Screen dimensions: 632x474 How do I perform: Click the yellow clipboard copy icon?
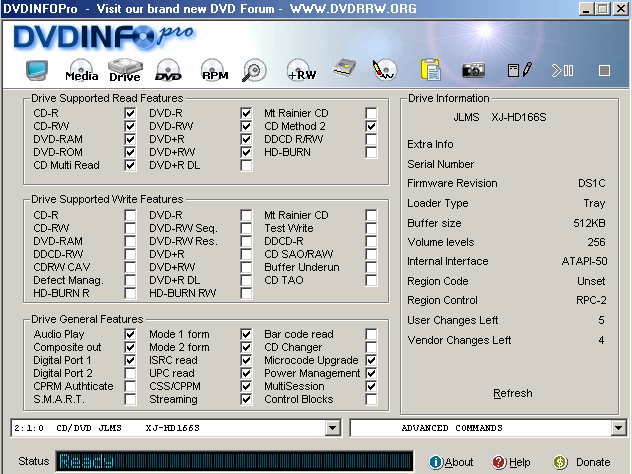tap(430, 70)
